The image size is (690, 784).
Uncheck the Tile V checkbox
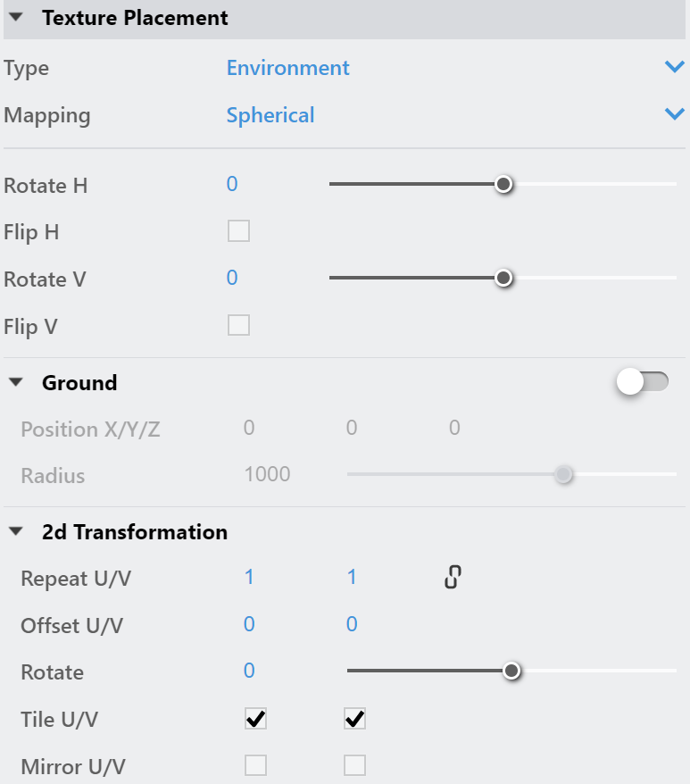pyautogui.click(x=354, y=719)
